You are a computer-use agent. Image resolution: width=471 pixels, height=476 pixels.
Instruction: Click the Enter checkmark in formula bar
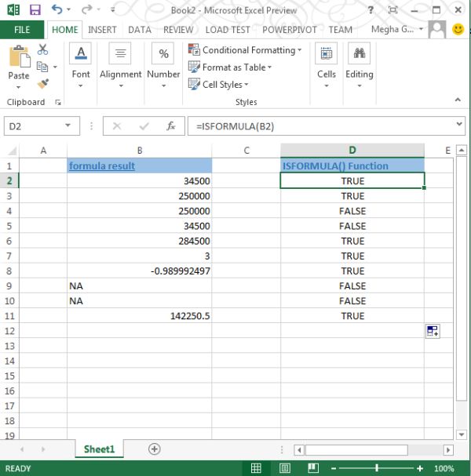click(144, 125)
